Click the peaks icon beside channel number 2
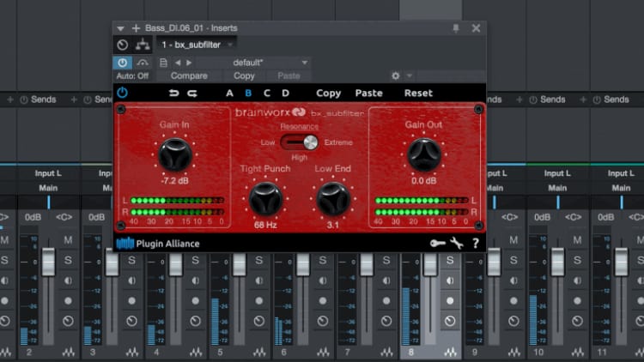This screenshot has height=362, width=644. (x=69, y=352)
